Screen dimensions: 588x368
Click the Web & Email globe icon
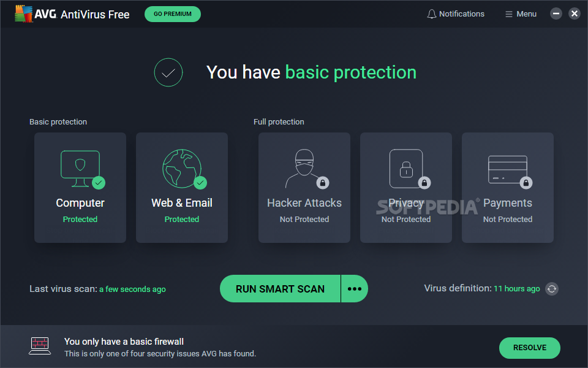[182, 169]
